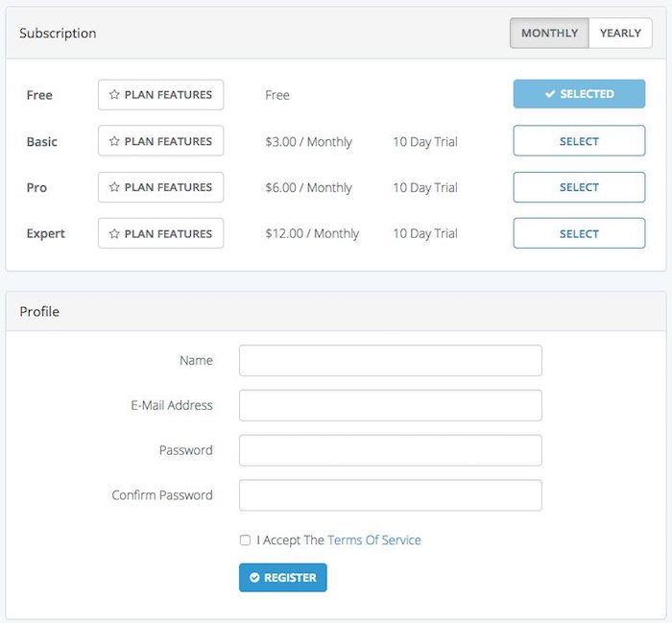View Expert Plan Features
Screen dimensions: 672x623
161,233
